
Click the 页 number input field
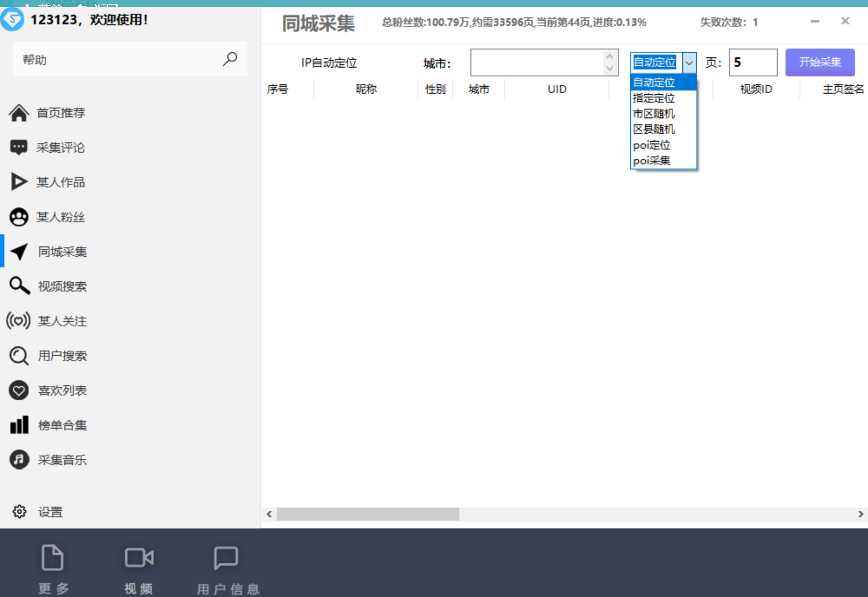tap(753, 62)
